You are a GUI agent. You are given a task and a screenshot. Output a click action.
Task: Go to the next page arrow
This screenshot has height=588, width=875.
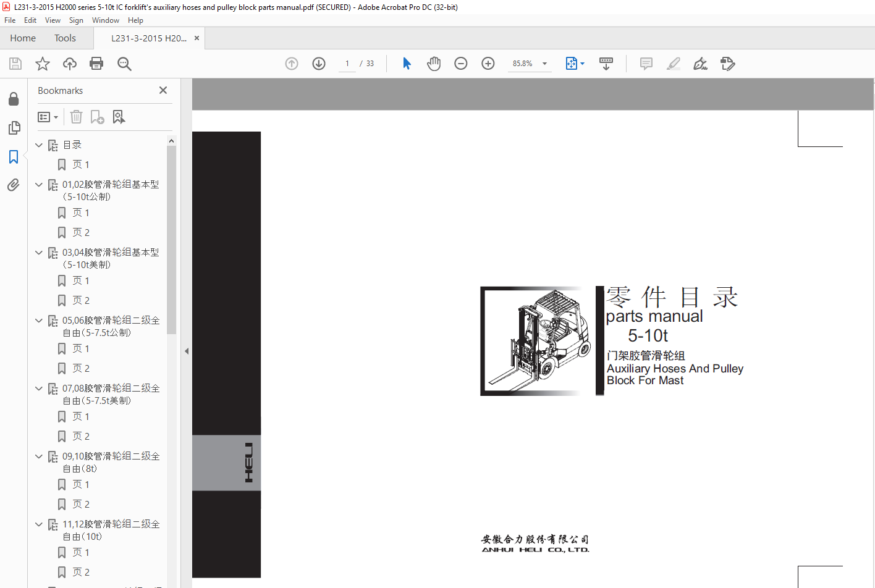point(319,64)
